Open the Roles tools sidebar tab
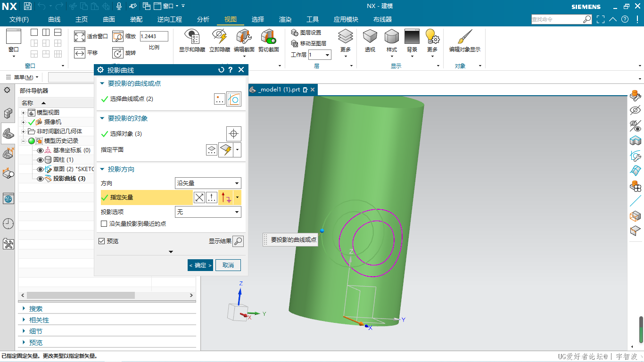 tap(8, 244)
